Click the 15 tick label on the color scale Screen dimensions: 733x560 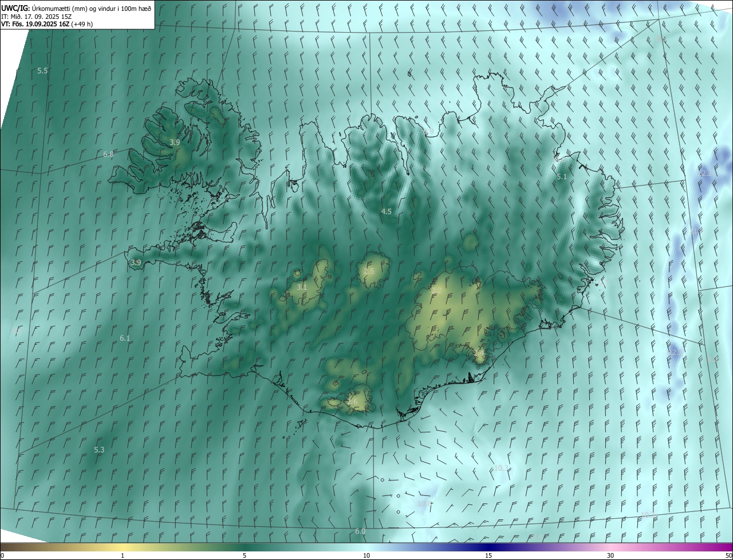click(x=488, y=555)
